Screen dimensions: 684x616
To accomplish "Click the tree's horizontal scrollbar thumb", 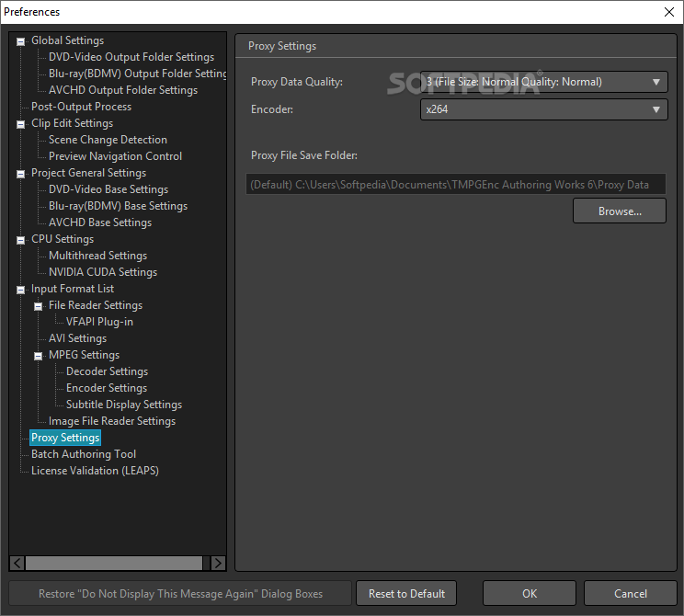I will 114,564.
